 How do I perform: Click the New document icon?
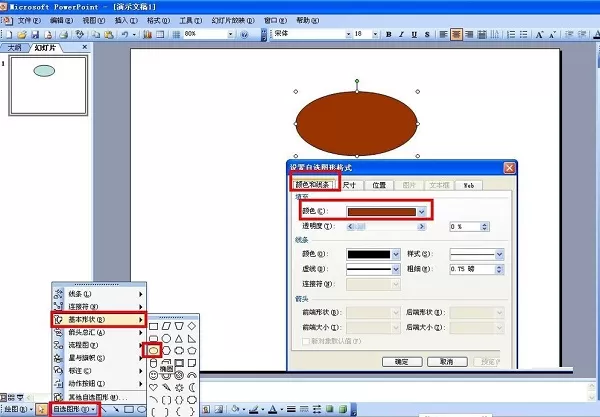8,34
